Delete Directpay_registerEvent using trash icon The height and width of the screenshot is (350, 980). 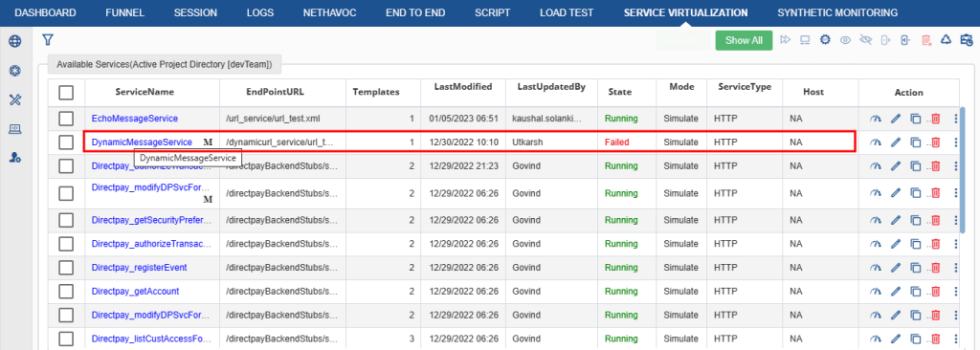935,268
